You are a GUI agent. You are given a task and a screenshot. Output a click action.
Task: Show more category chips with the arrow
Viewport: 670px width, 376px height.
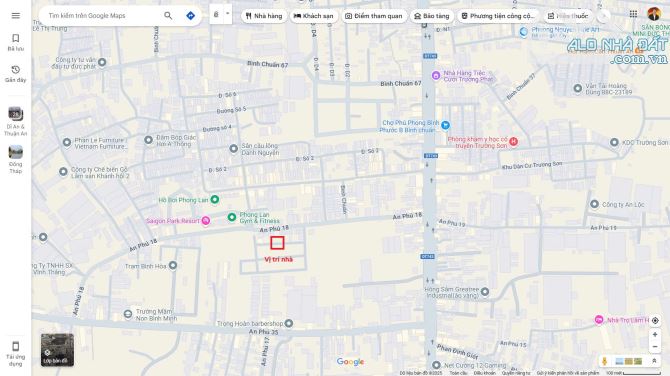point(603,16)
